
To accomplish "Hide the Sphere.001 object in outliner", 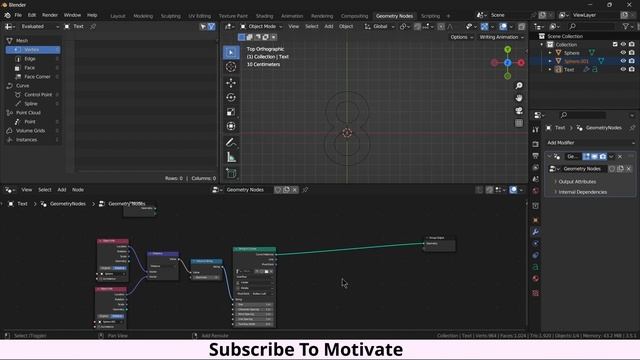I will pyautogui.click(x=623, y=61).
